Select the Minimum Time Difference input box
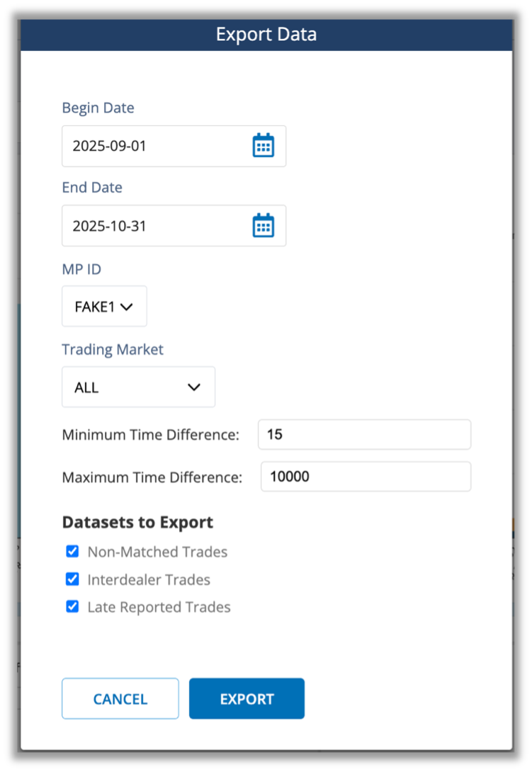Viewport: 532px width, 772px height. (364, 434)
